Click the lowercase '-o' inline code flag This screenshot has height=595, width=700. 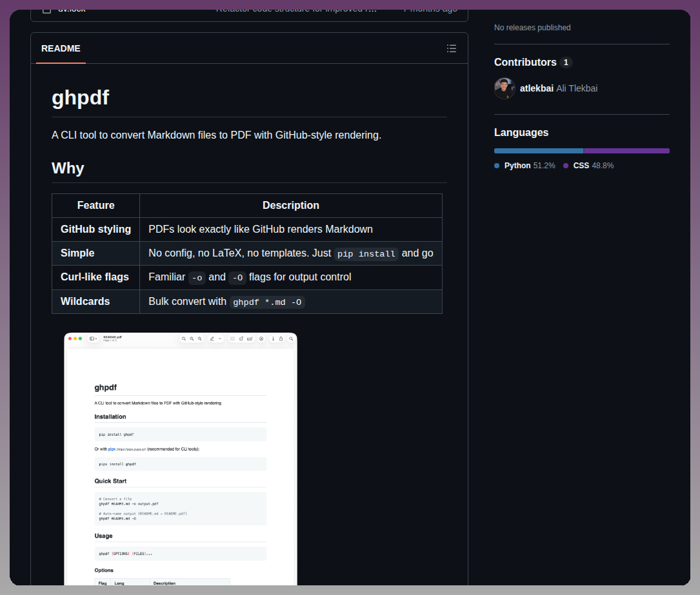[x=197, y=278]
